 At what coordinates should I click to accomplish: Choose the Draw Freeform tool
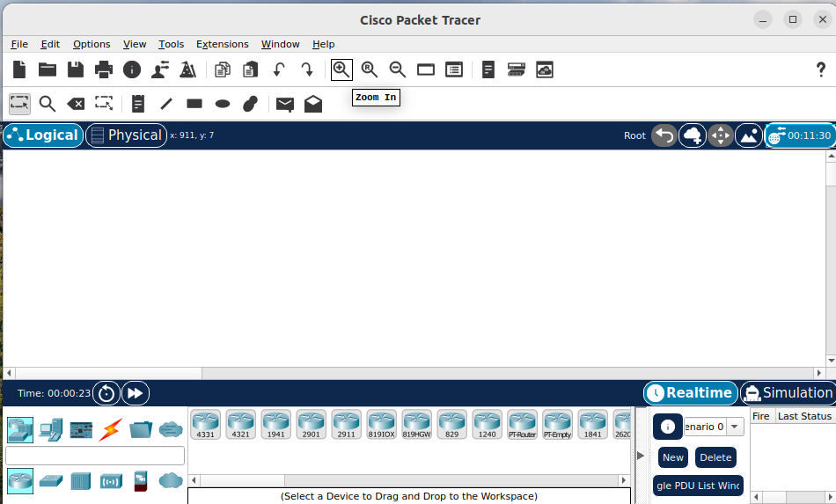250,104
